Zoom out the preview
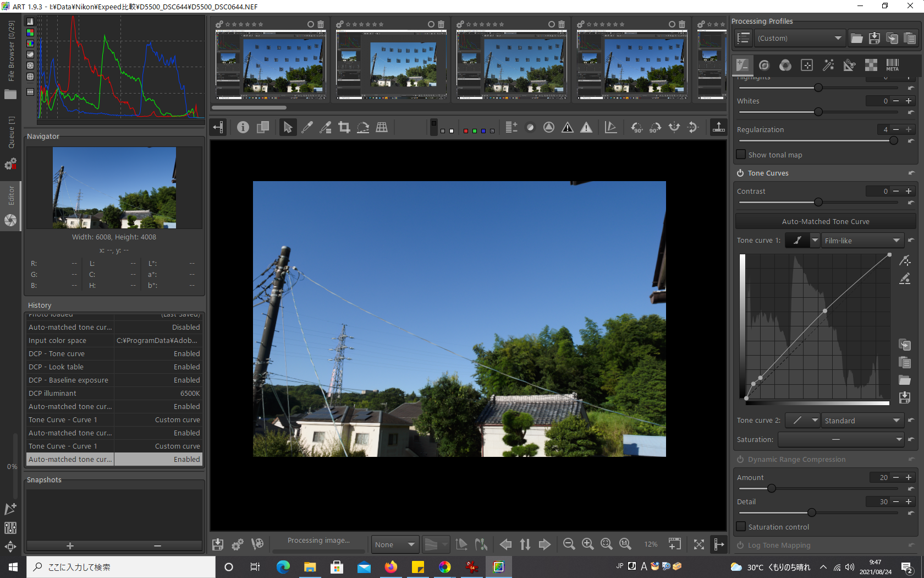Viewport: 924px width, 578px height. [x=569, y=544]
